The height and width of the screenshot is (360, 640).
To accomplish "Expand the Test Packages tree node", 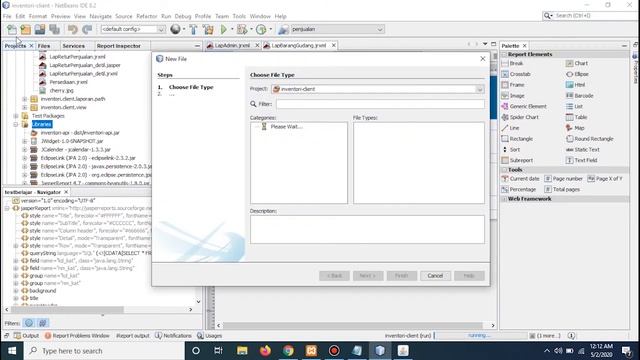I will point(16,116).
